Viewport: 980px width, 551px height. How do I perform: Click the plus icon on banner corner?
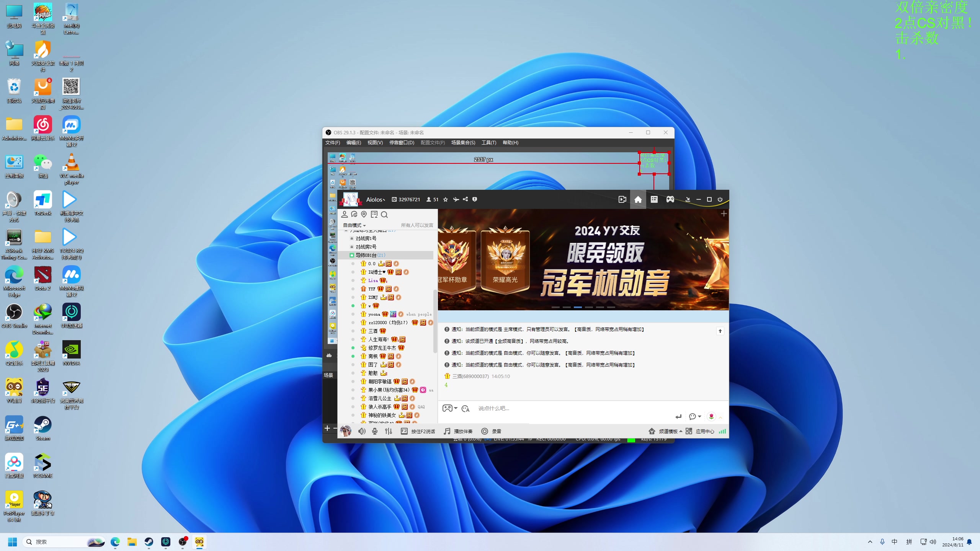coord(724,214)
